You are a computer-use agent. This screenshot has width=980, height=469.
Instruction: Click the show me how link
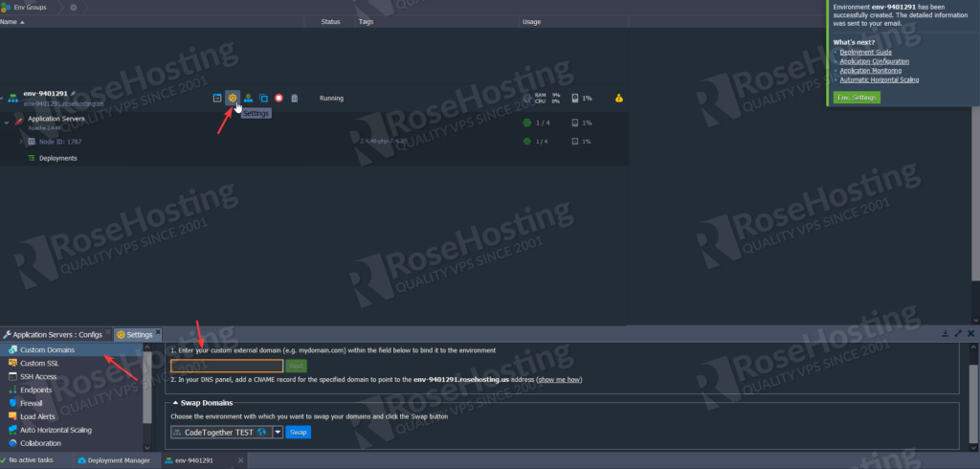point(559,380)
